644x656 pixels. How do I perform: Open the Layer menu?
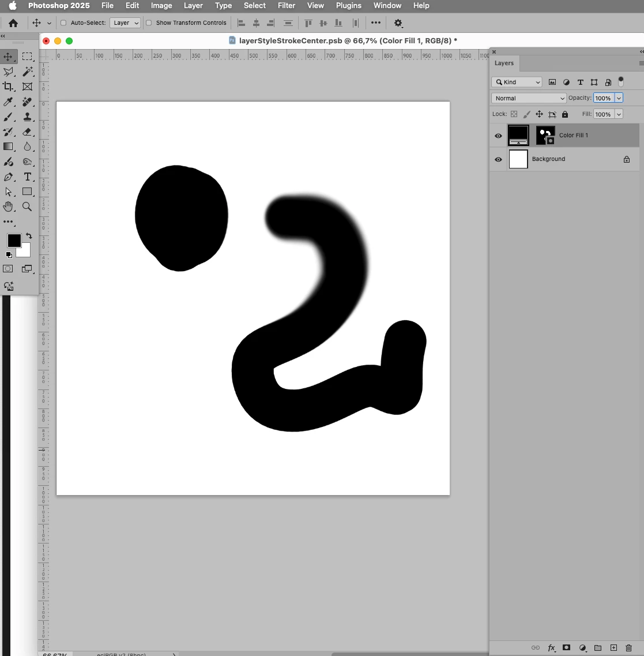pyautogui.click(x=193, y=5)
